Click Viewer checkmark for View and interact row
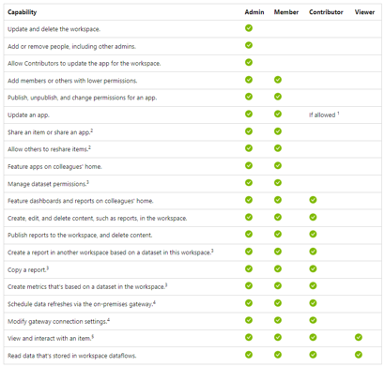 tap(358, 337)
